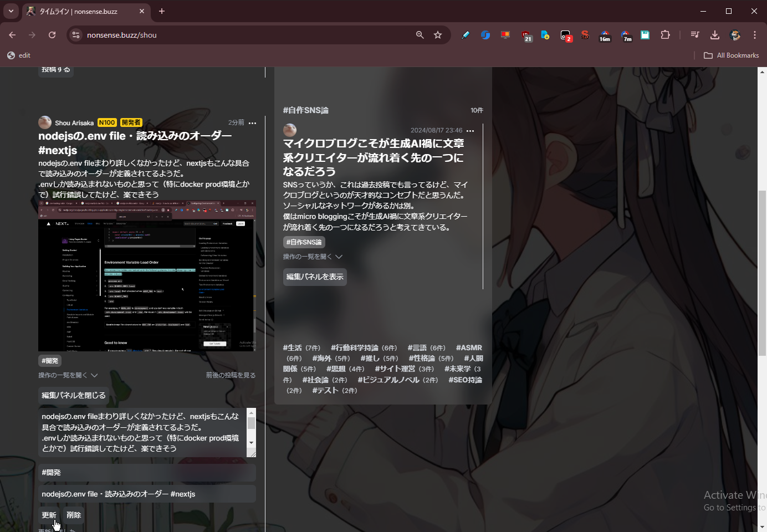The image size is (767, 532).
Task: Open the Downloads icon in toolbar
Action: pyautogui.click(x=715, y=35)
